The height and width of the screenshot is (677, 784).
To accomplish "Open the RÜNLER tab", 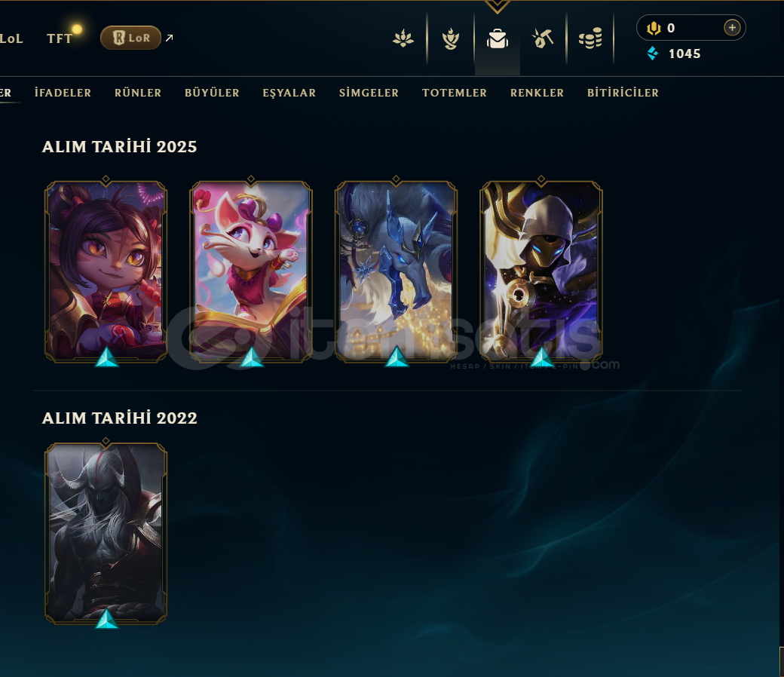I will pyautogui.click(x=138, y=93).
